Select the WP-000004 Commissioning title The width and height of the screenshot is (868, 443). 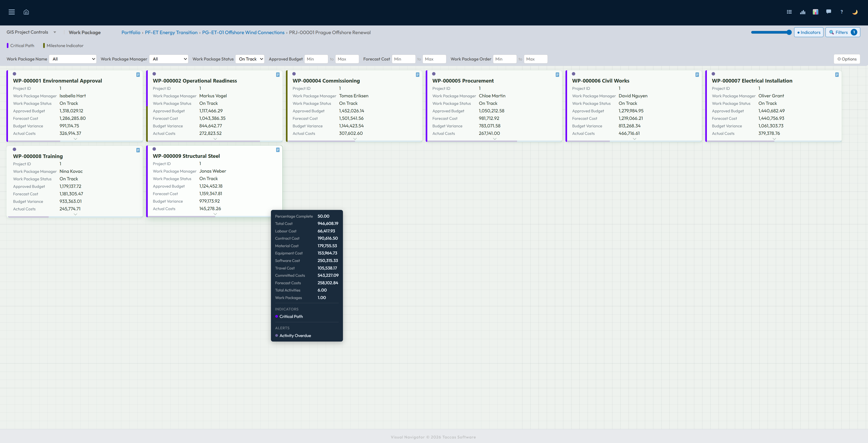[326, 81]
